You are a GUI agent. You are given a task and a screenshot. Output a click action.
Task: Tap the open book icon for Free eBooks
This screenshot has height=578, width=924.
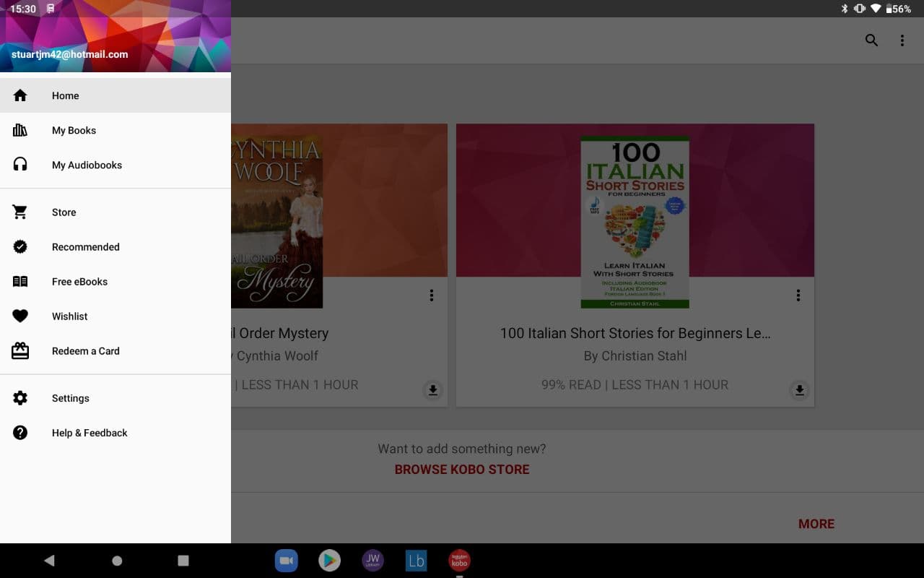point(20,282)
